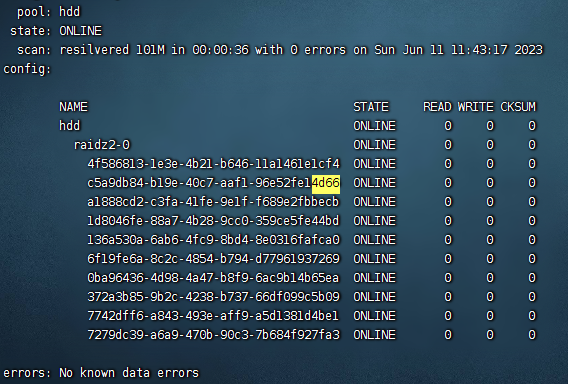
Task: Click the STATE column header
Action: 371,107
